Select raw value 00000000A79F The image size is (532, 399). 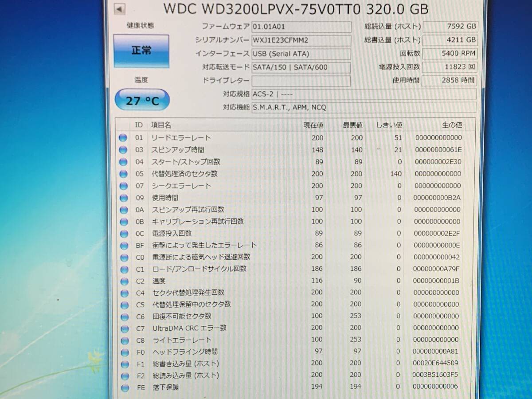coord(436,269)
